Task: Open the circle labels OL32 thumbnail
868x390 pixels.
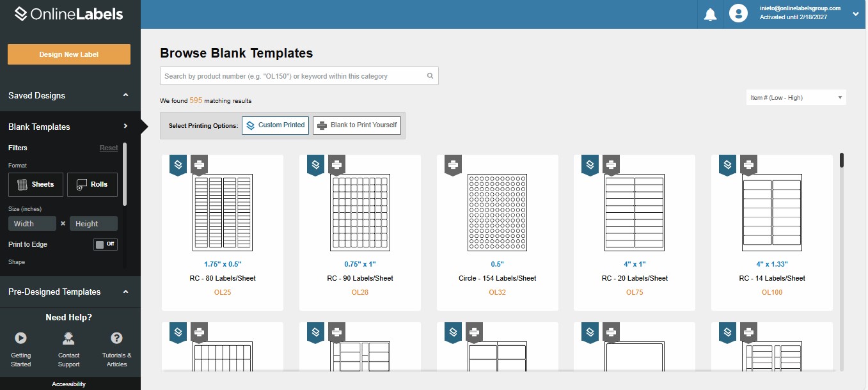Action: pos(498,212)
